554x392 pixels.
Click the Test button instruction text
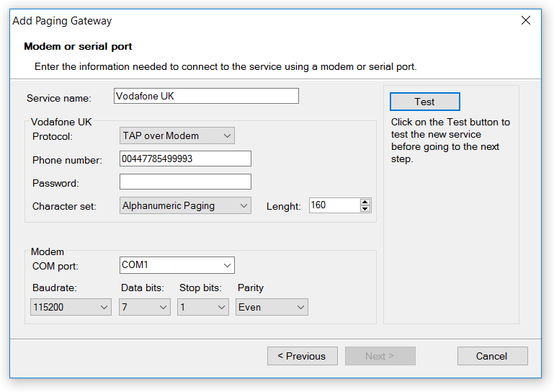coord(450,141)
